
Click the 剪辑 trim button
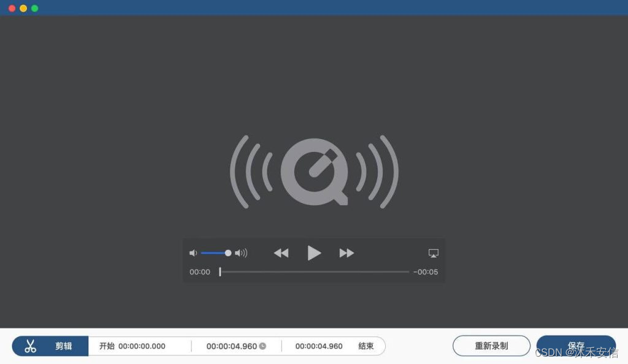pyautogui.click(x=50, y=346)
